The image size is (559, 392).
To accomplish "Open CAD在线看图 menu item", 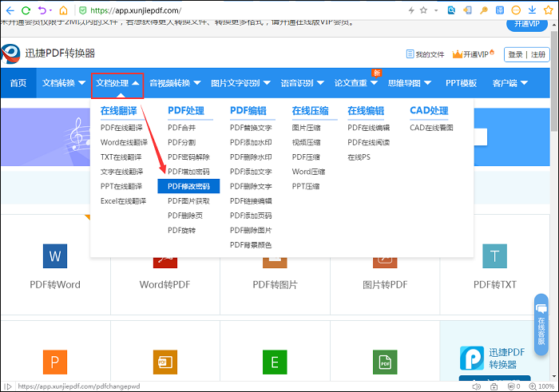I will [431, 128].
